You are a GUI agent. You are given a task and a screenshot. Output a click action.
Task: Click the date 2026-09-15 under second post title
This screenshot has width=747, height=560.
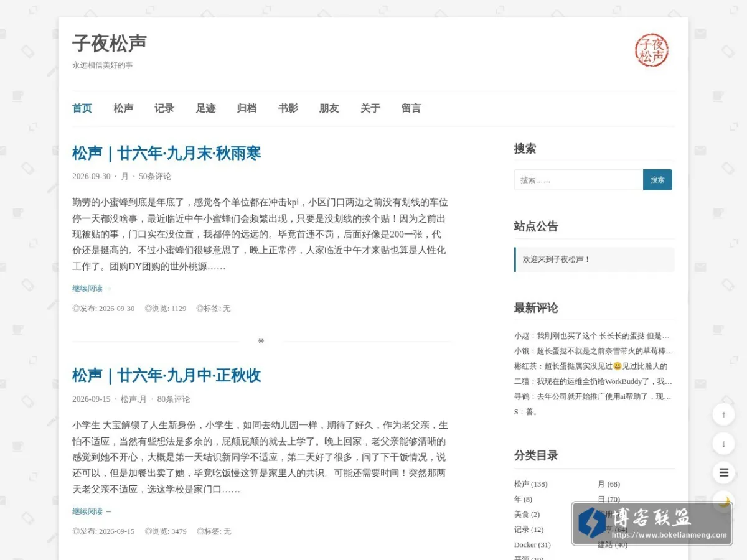click(x=92, y=399)
